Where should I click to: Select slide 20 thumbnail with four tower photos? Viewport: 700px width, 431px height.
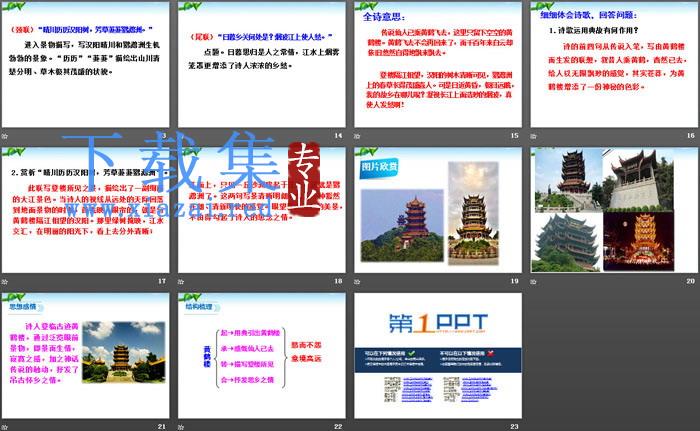614,210
